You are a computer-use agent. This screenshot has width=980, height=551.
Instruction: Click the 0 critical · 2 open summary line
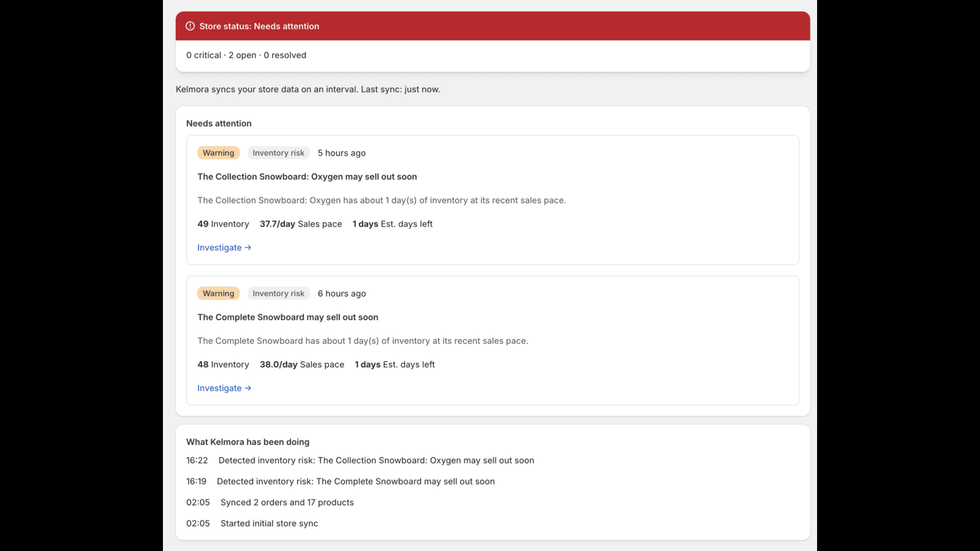click(246, 55)
